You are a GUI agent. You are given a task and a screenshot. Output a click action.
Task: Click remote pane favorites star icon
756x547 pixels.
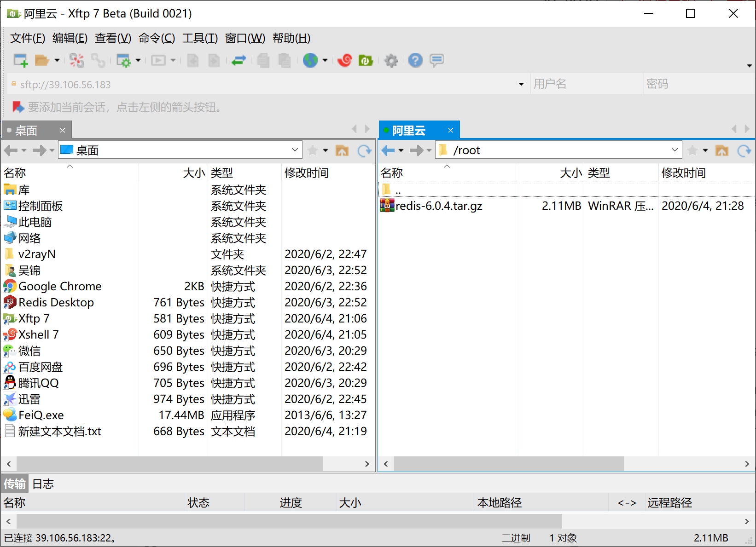click(x=692, y=150)
